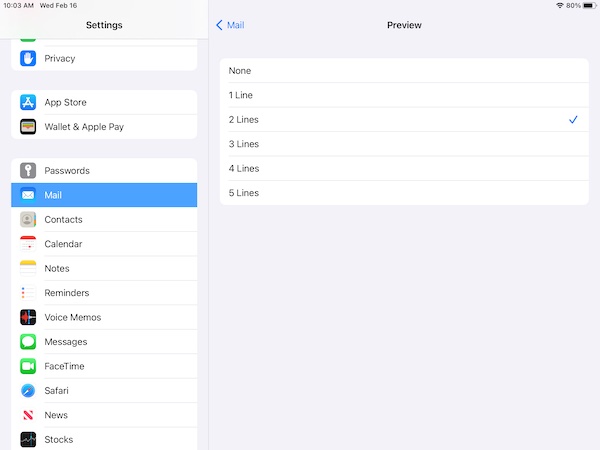600x450 pixels.
Task: Open Notes settings in sidebar
Action: click(x=104, y=269)
